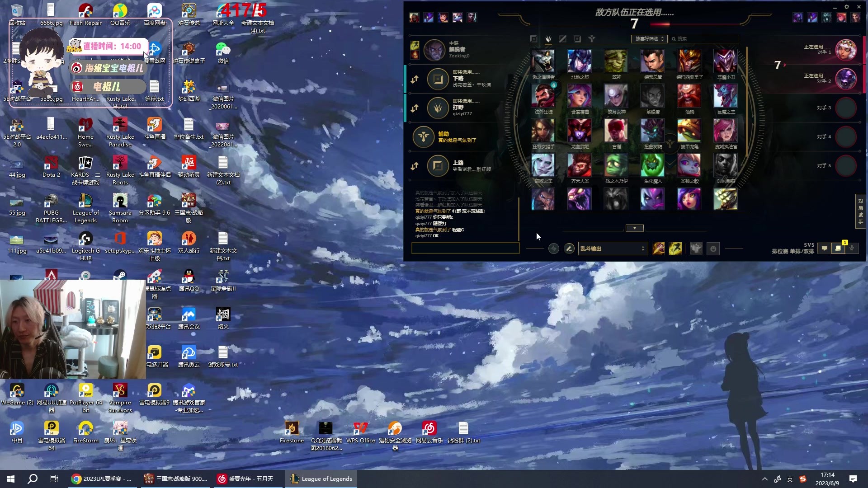
Task: Select champion 法外狂徒
Action: click(543, 96)
